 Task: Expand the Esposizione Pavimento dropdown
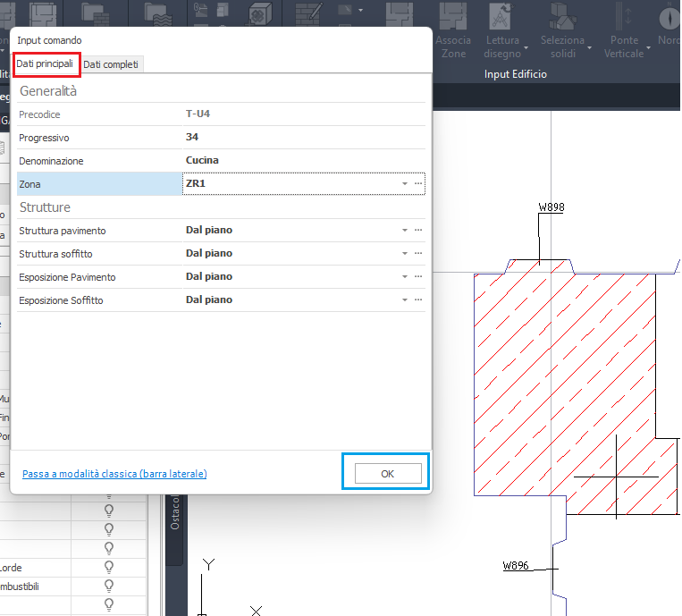tap(405, 277)
